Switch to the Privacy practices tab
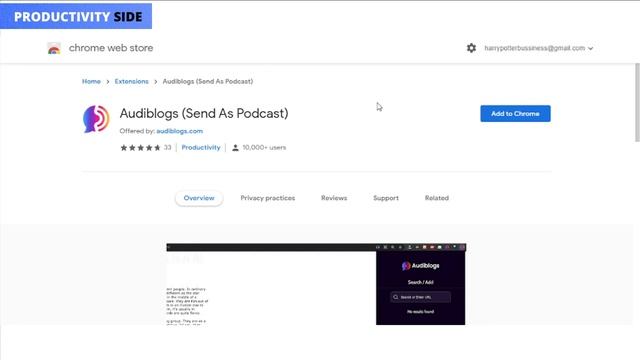The image size is (640, 360). coord(268,198)
